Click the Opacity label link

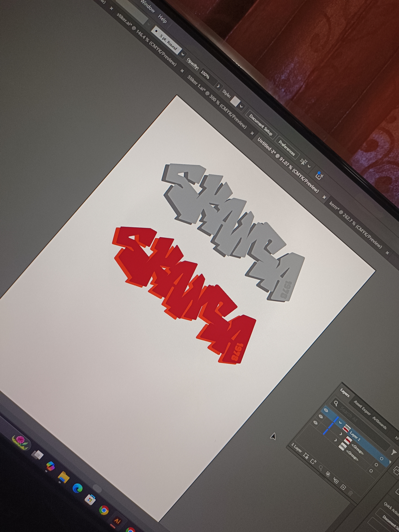pos(193,64)
